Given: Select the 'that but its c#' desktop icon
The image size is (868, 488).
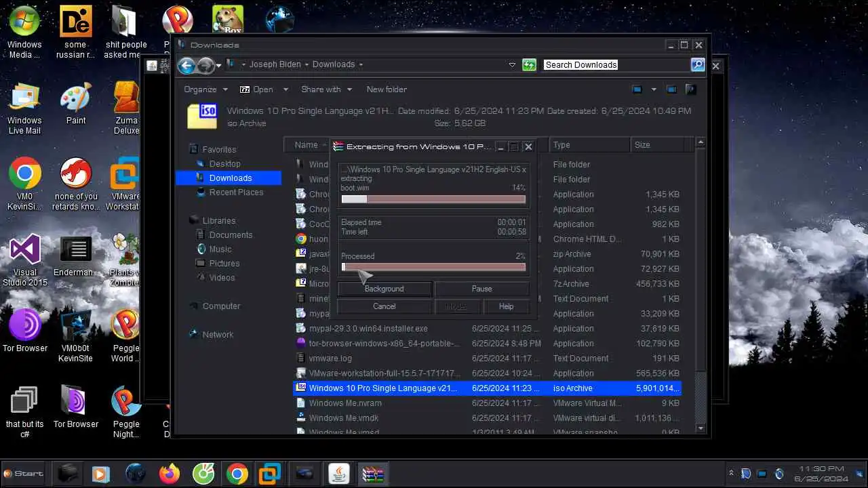Looking at the screenshot, I should [24, 412].
